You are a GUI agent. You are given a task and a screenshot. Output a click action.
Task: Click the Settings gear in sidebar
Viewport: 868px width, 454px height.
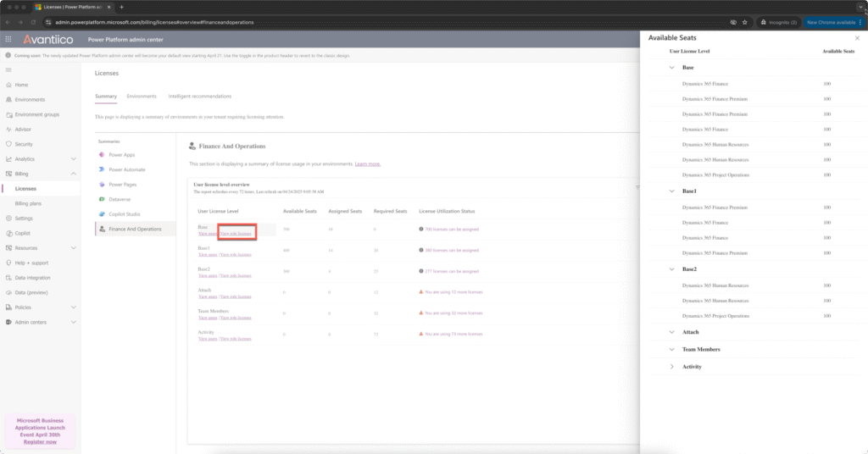8,219
